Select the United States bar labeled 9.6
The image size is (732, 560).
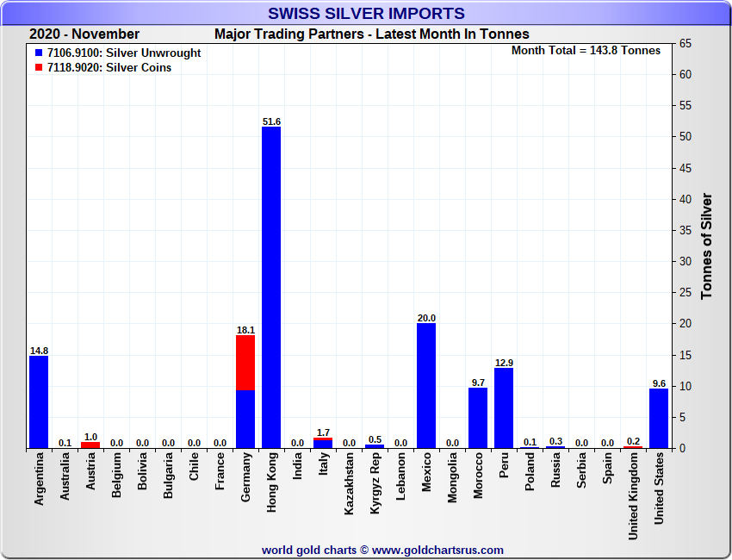[659, 419]
